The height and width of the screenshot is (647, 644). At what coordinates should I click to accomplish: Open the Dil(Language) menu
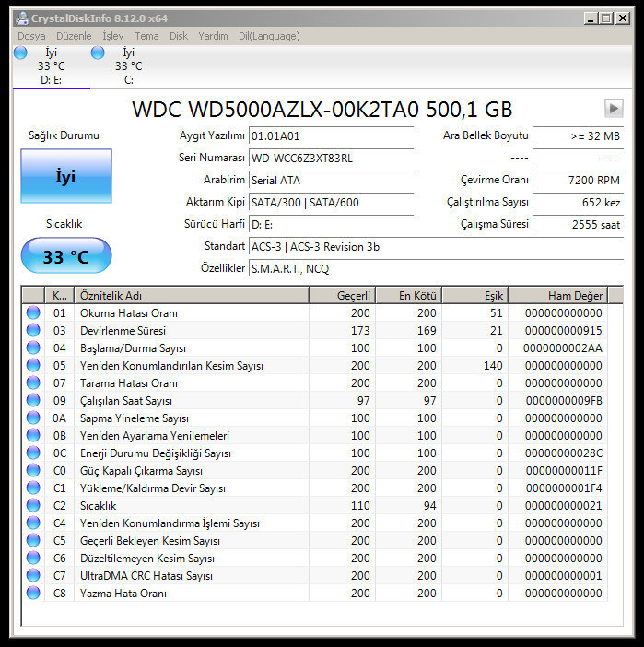tap(269, 36)
